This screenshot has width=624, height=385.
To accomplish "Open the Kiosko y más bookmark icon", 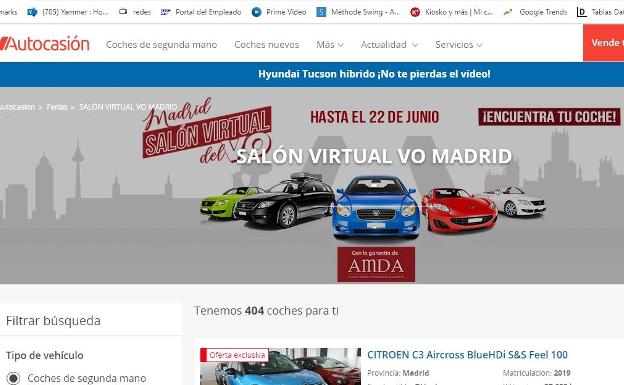I will point(415,12).
